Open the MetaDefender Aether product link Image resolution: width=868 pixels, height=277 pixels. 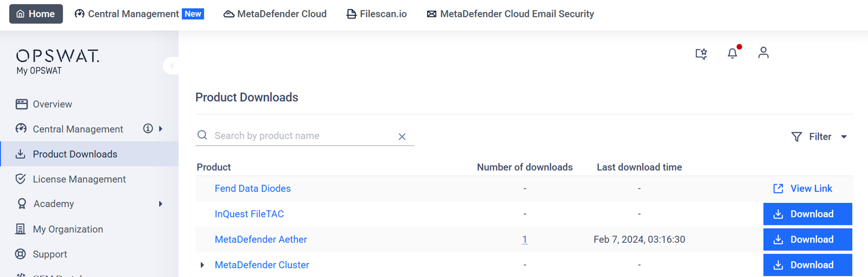click(x=261, y=240)
